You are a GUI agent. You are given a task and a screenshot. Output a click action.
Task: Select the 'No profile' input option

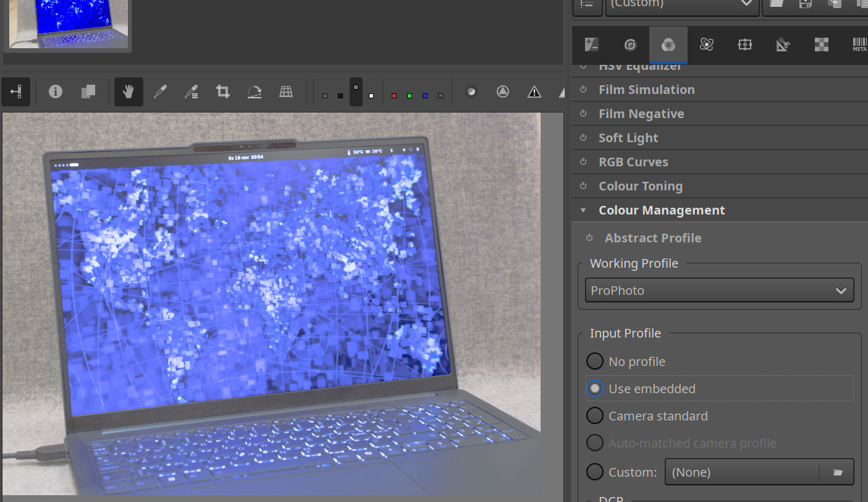tap(594, 362)
